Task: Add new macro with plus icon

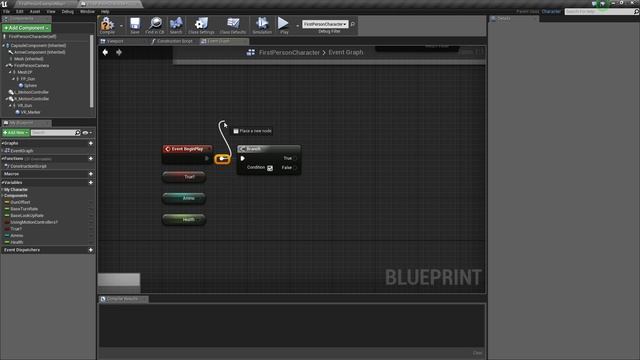Action: [x=91, y=174]
